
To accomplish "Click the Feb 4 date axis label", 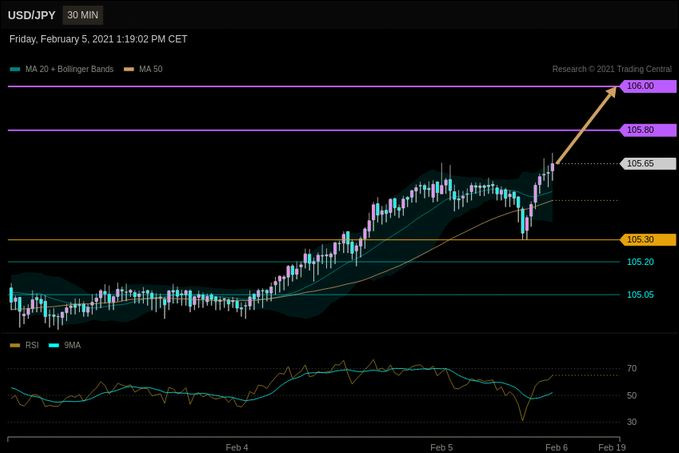I will 237,447.
